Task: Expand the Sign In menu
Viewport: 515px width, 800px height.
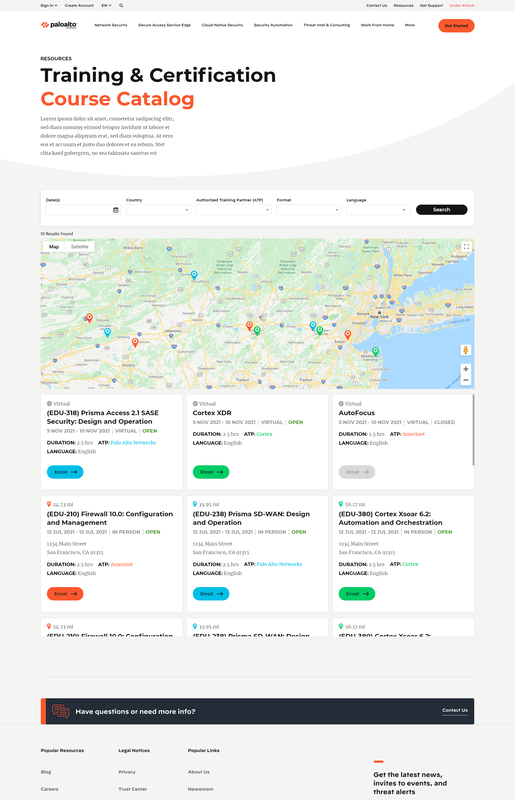Action: 49,6
